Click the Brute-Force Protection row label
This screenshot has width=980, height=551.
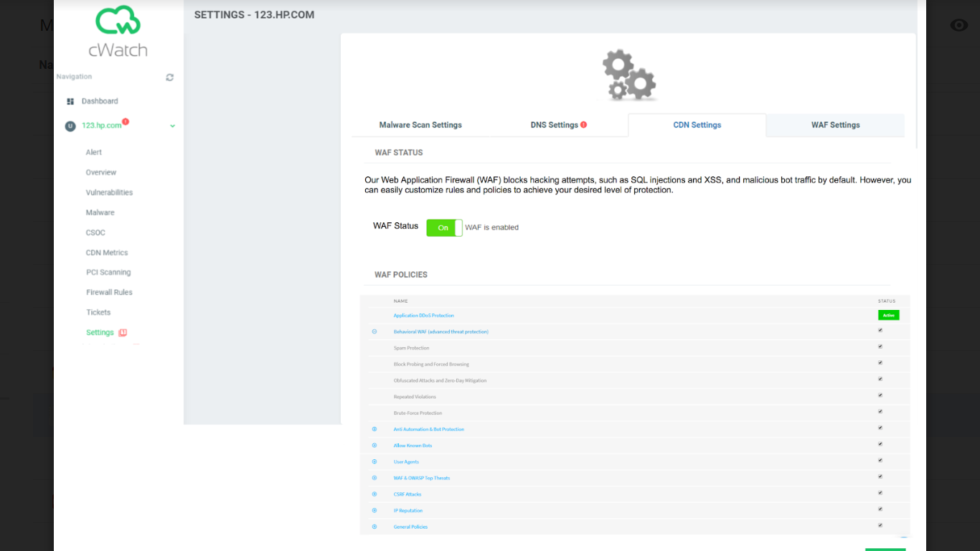(418, 413)
